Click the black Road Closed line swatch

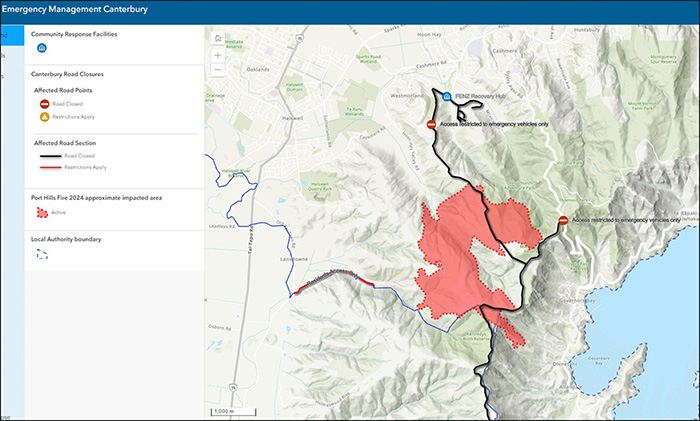(45, 156)
